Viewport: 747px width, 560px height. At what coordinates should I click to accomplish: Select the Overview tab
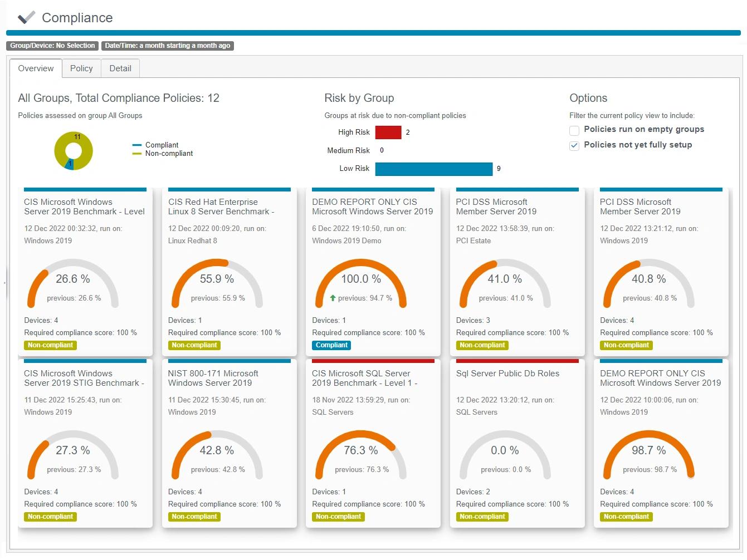pos(35,68)
